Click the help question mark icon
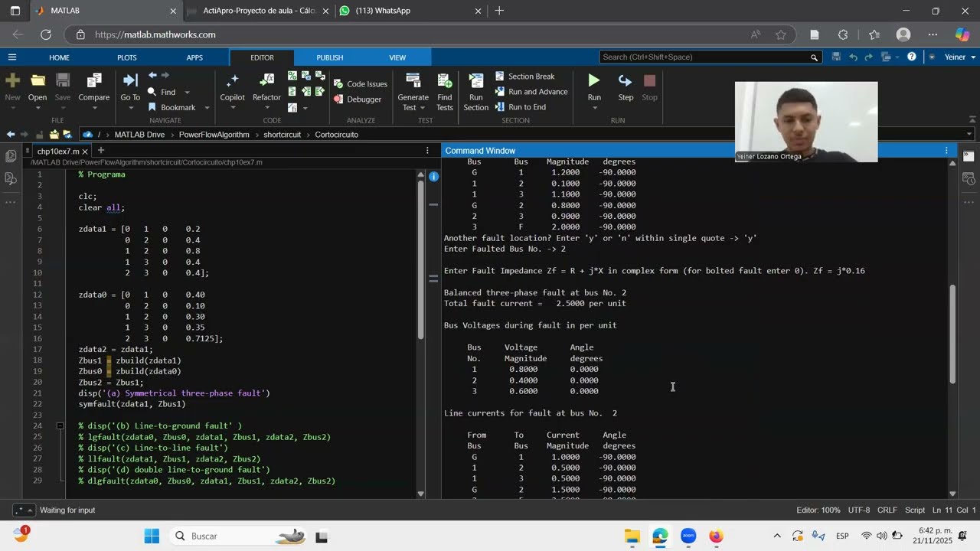 911,57
